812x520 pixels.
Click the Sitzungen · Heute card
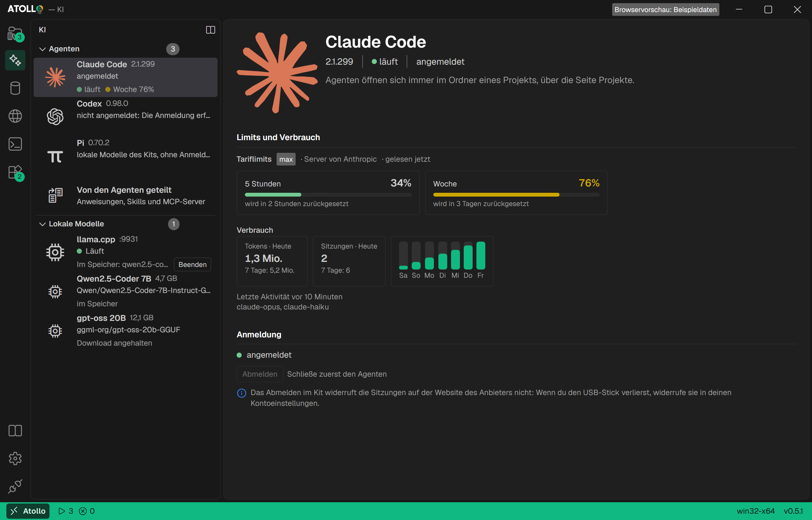pyautogui.click(x=349, y=261)
